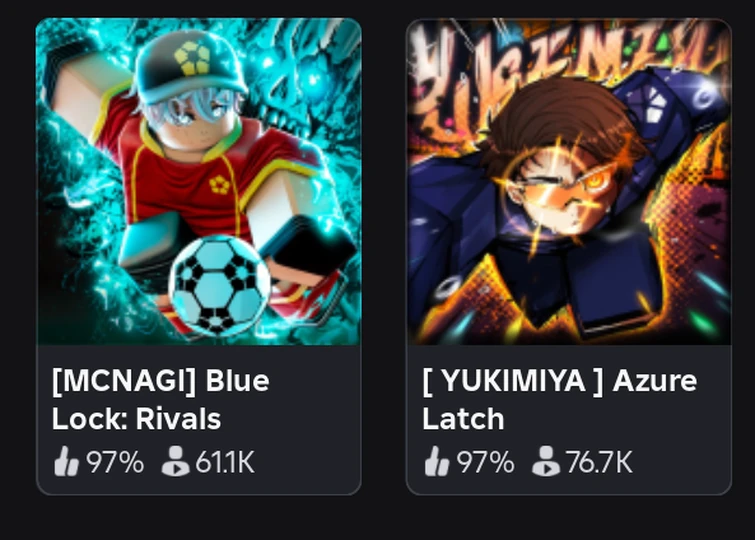Click player count icon on Blue Lock: Rivals
Image resolution: width=755 pixels, height=540 pixels.
[175, 461]
